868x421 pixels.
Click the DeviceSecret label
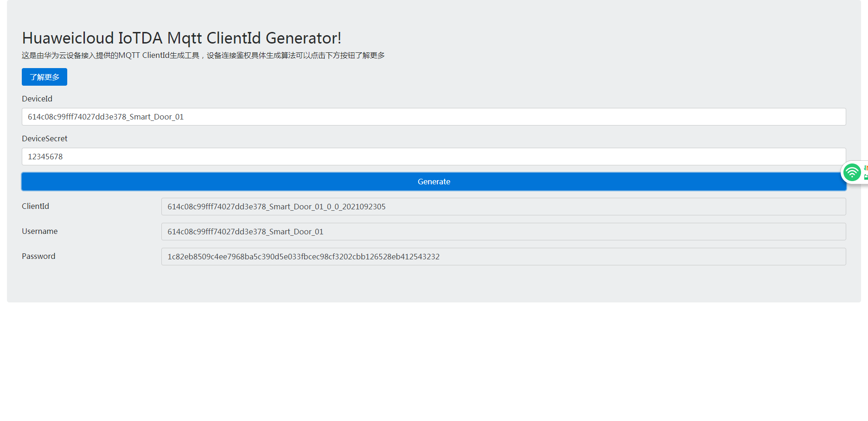[x=45, y=138]
